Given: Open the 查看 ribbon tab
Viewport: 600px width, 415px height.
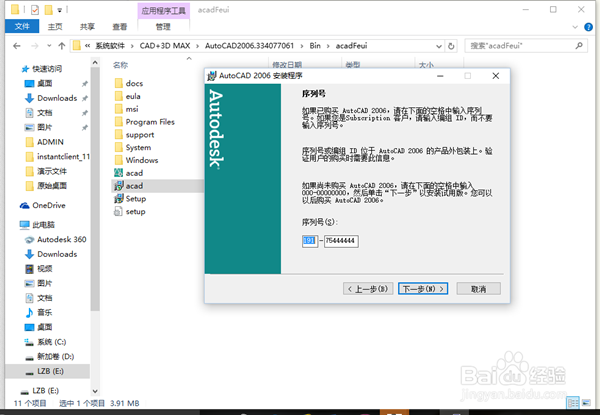Looking at the screenshot, I should 120,26.
